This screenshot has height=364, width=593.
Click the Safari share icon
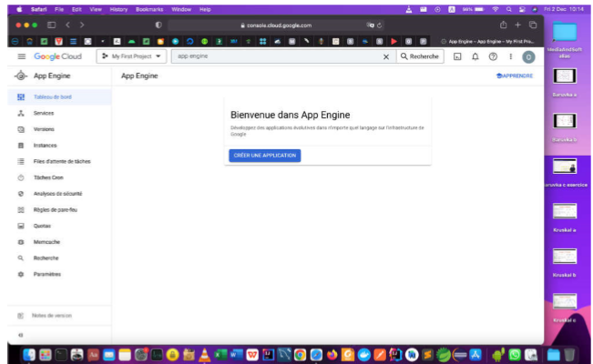[x=503, y=25]
